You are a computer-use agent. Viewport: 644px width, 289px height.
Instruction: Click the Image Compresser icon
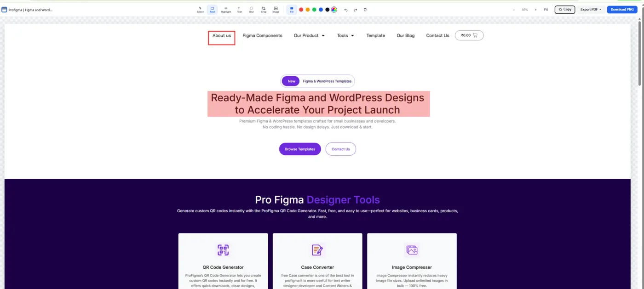(412, 250)
